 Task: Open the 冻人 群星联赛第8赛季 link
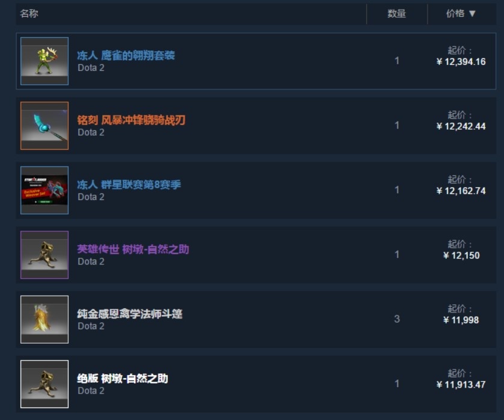point(129,184)
